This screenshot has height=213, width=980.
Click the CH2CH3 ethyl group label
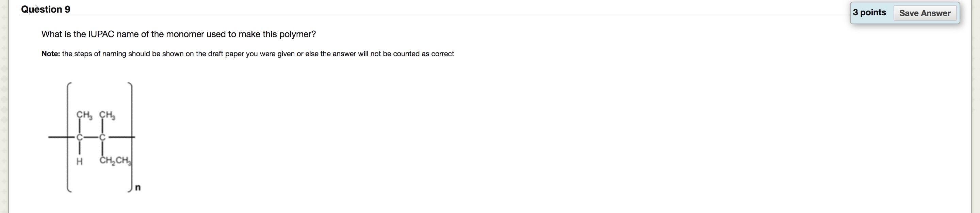point(115,161)
